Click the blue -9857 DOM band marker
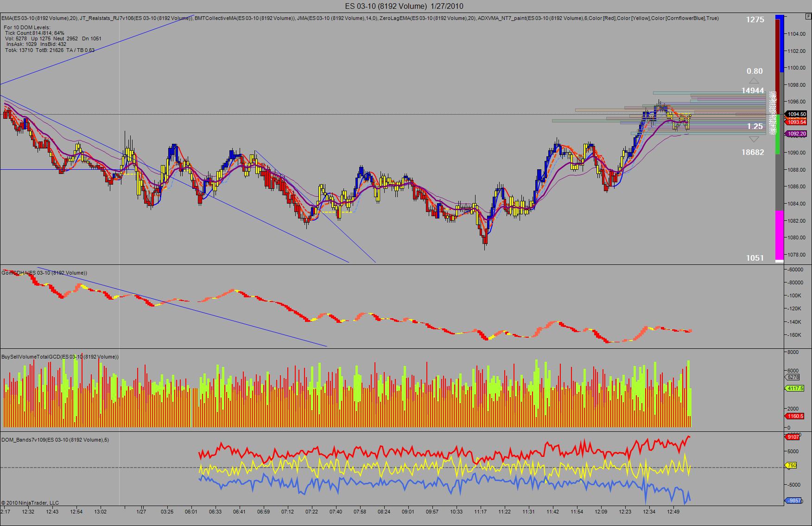The image size is (812, 526). click(x=794, y=500)
